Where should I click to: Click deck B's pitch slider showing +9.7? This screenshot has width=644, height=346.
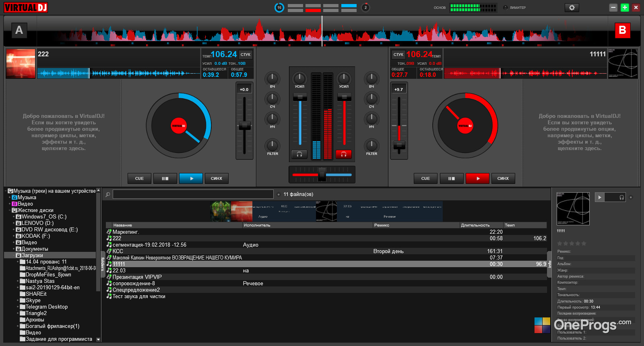click(x=399, y=145)
